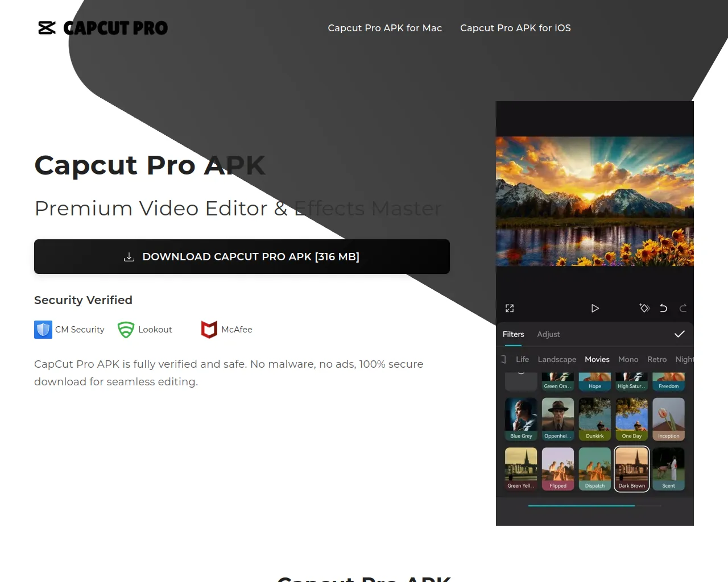Adjust the filter intensity slider
Viewport: 728px width, 582px height.
(x=595, y=505)
